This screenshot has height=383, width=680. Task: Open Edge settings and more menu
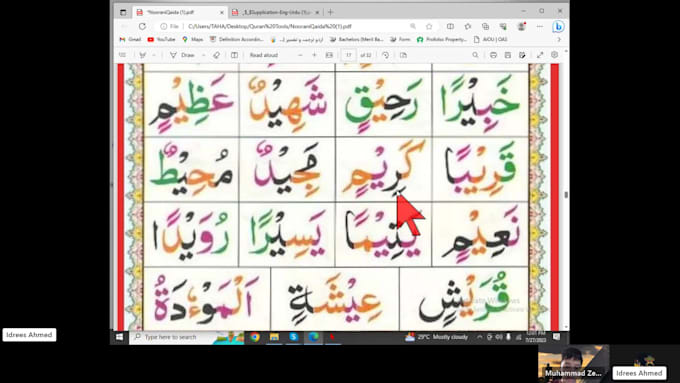tap(539, 26)
